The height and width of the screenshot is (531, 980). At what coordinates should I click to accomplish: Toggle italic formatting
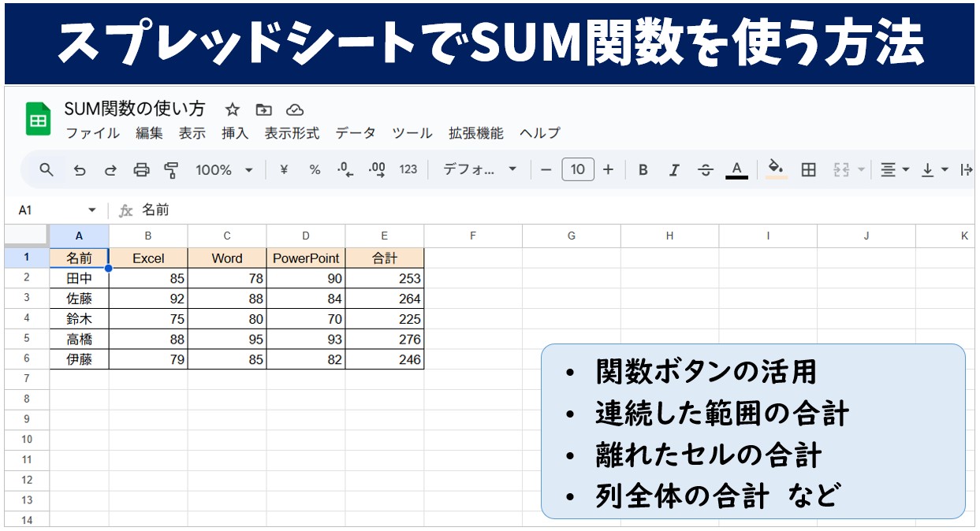[674, 169]
